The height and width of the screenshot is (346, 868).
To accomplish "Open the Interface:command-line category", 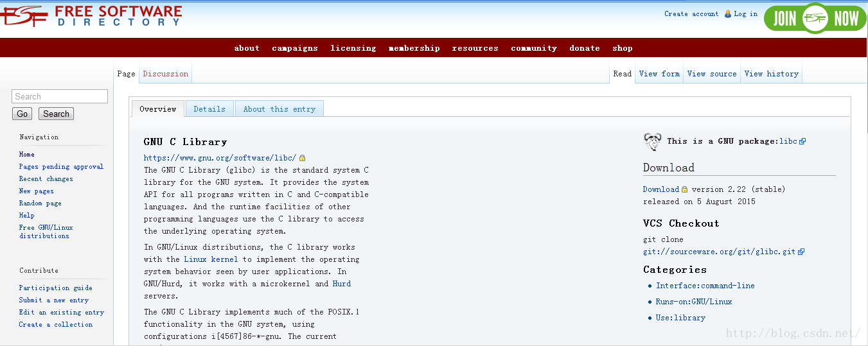I will point(705,286).
